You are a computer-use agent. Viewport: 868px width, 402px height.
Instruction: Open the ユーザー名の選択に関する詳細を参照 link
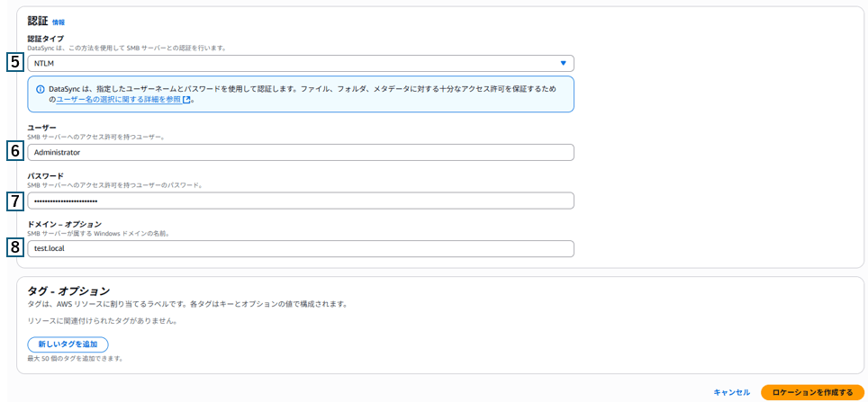pos(119,100)
